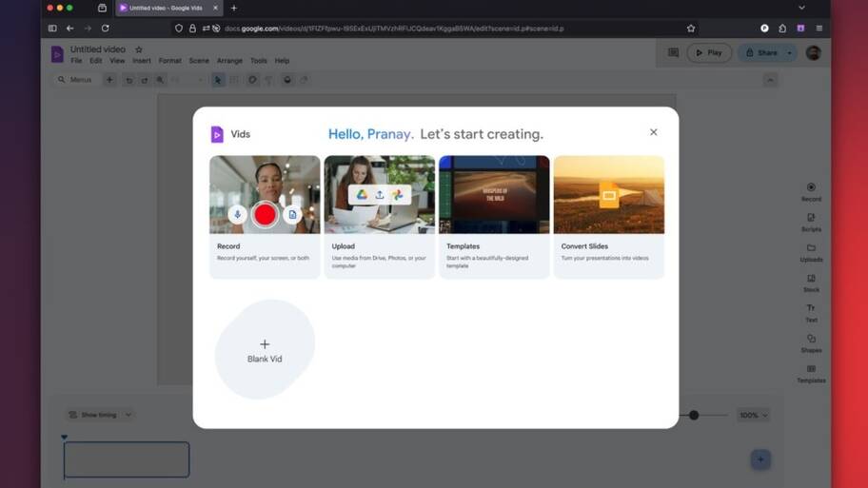The image size is (868, 488).
Task: Open the Shapes side panel
Action: (x=811, y=343)
